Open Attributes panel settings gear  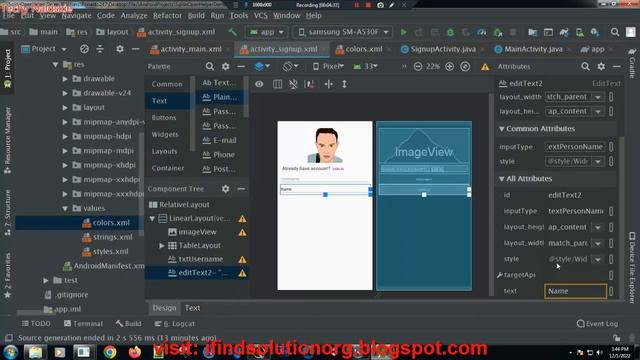pyautogui.click(x=601, y=66)
